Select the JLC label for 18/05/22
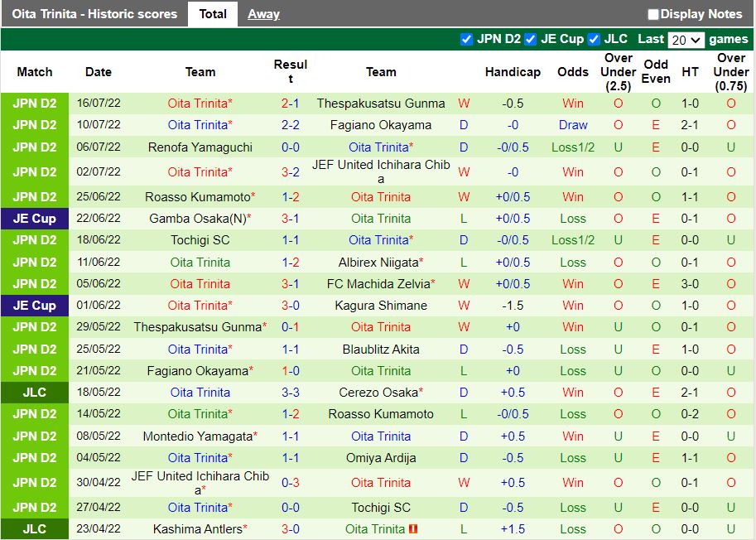The height and width of the screenshot is (540, 756). [x=35, y=392]
